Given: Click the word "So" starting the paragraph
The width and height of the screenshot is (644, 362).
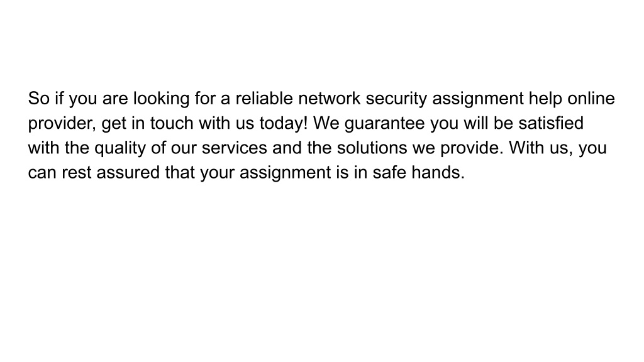Looking at the screenshot, I should pyautogui.click(x=38, y=99).
